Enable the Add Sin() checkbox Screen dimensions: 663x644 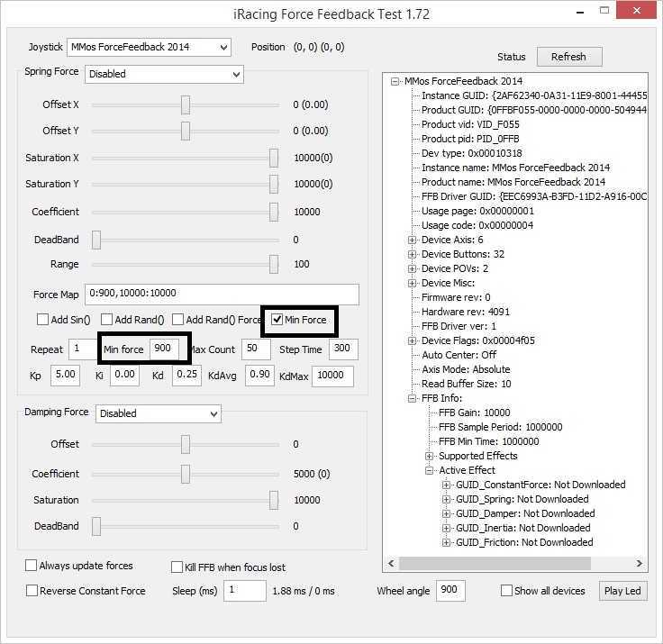pos(42,320)
